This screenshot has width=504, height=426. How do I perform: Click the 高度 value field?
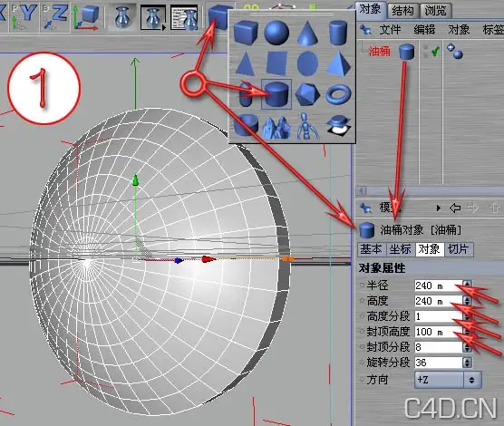pyautogui.click(x=439, y=301)
